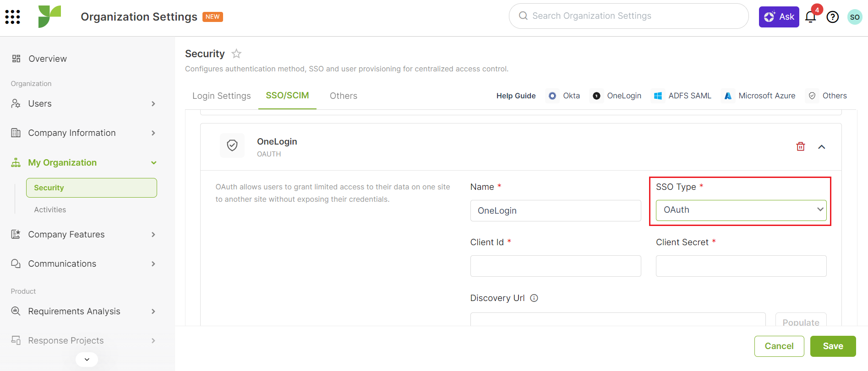Open the SO user avatar menu
The height and width of the screenshot is (371, 868).
point(854,17)
